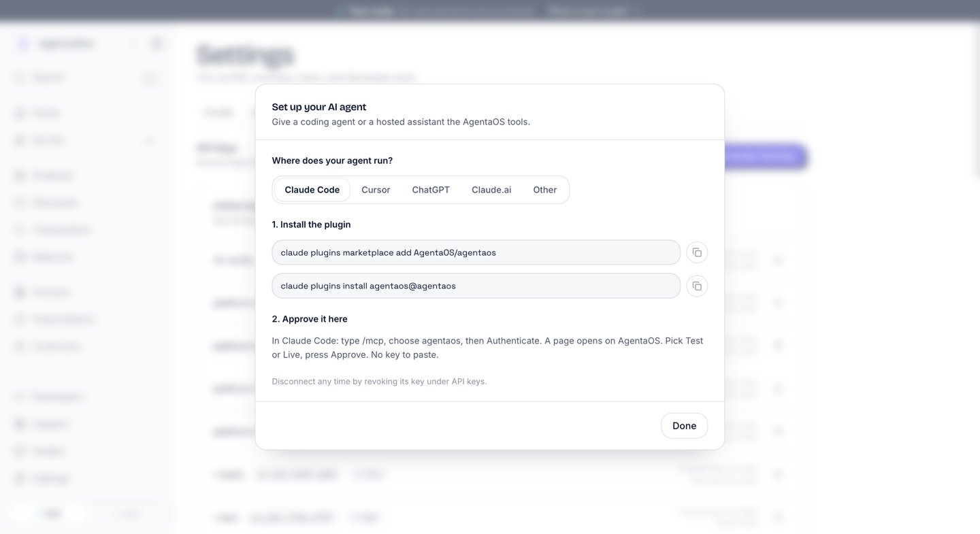Click the marketplace add command field

pyautogui.click(x=476, y=252)
